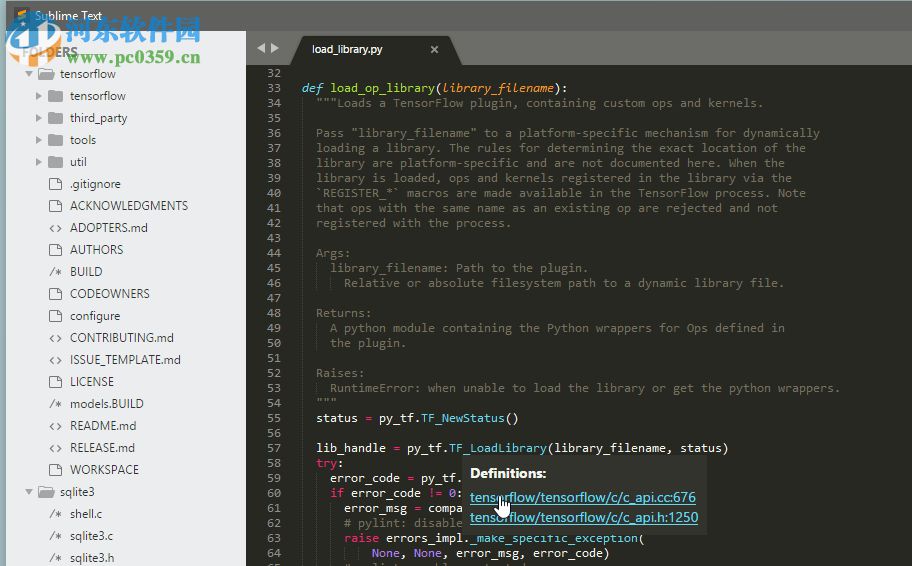Viewport: 912px width, 566px height.
Task: Open AUTHORS file in sidebar
Action: (x=97, y=250)
